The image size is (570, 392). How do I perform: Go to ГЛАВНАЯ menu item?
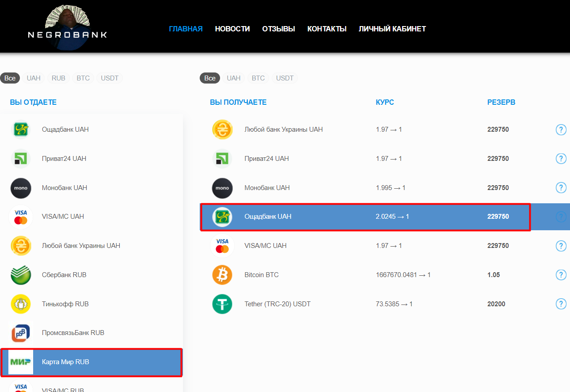[x=186, y=29]
